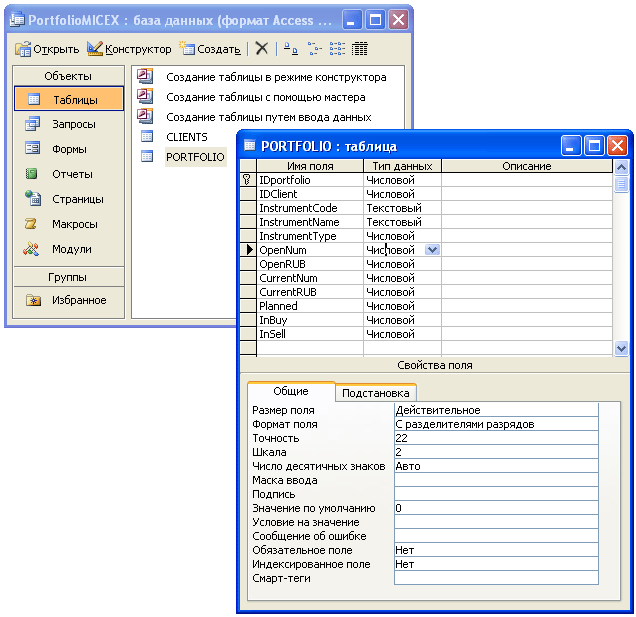
Task: Click the Подпись input field
Action: 496,494
